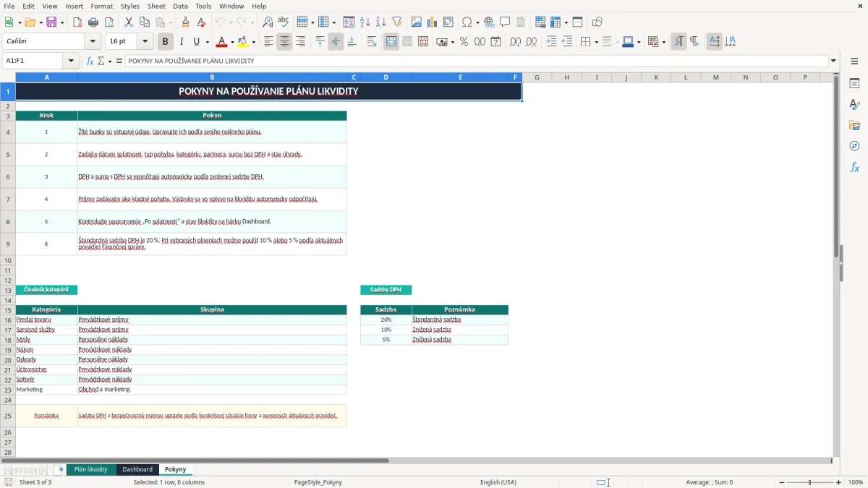
Task: Expand the formula bar
Action: [x=833, y=61]
